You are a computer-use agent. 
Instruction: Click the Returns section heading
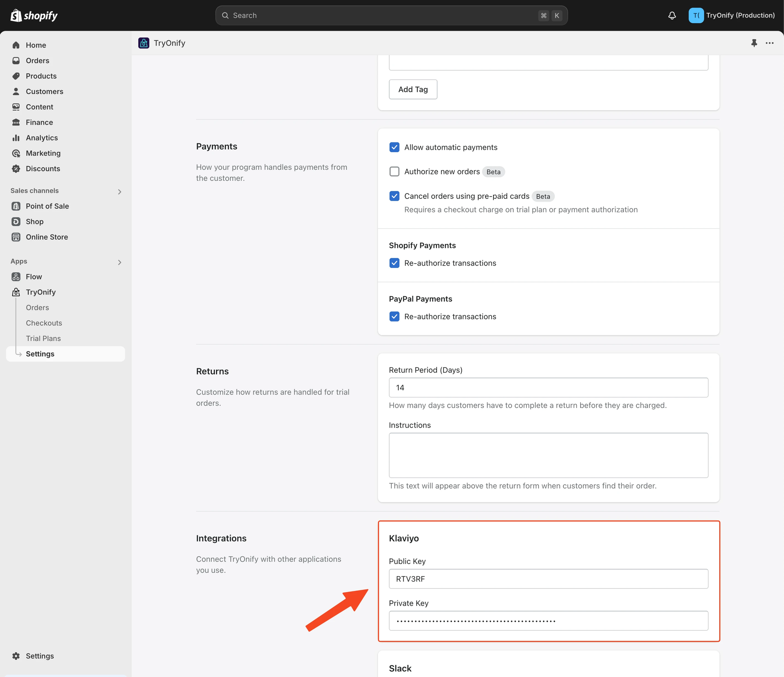coord(212,371)
